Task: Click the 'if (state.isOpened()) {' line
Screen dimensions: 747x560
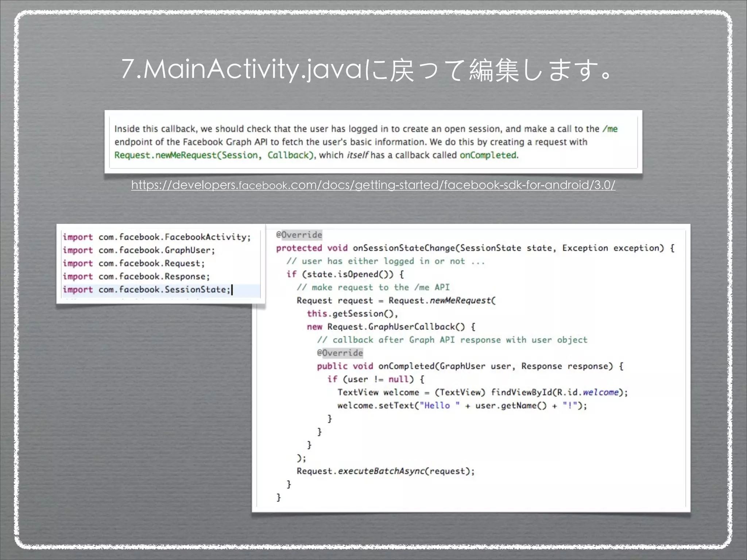Action: click(x=345, y=274)
